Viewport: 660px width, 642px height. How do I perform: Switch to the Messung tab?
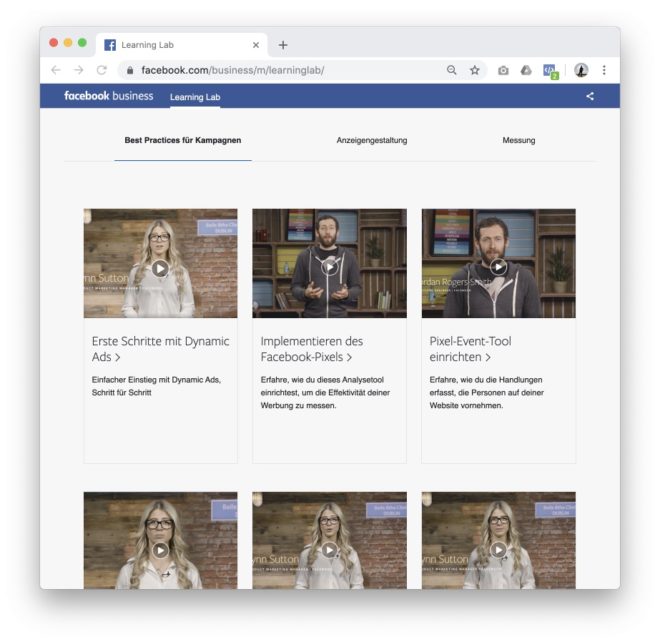click(x=519, y=140)
